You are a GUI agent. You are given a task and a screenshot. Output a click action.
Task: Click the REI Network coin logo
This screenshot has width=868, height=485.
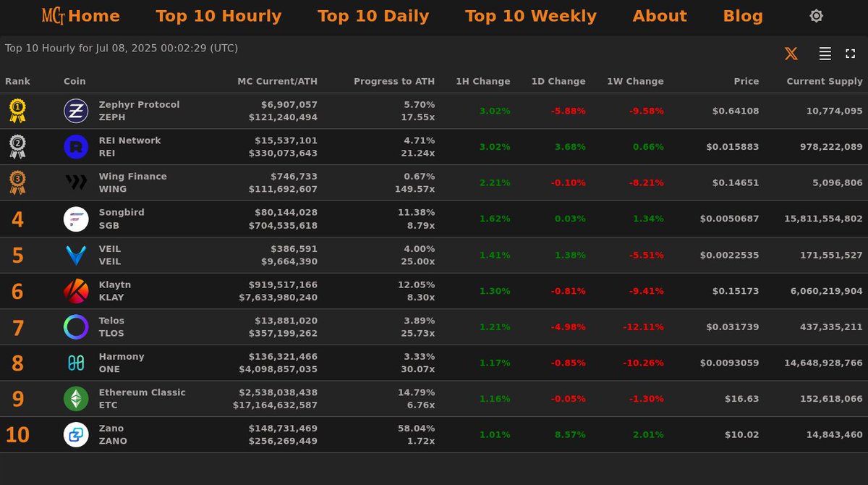click(76, 147)
